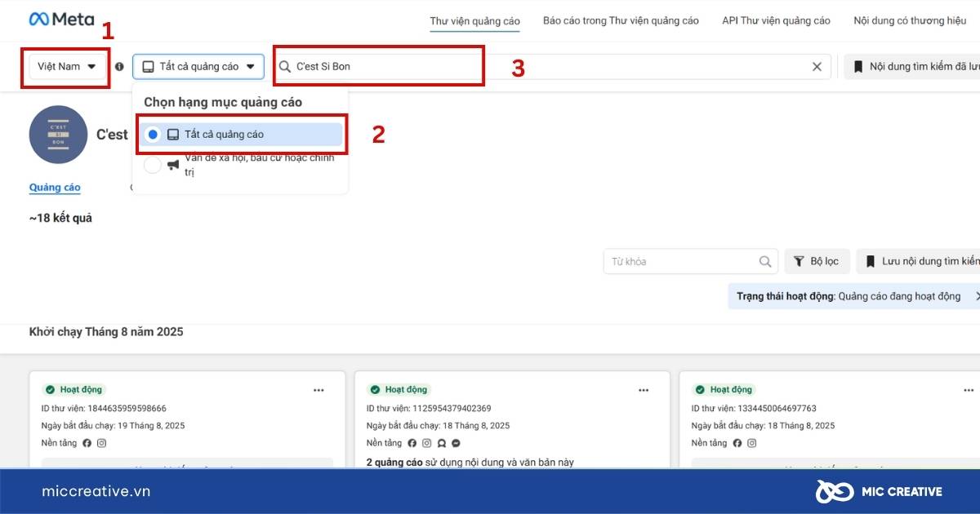Click Instagram platform icon on ad 1125954379402369
980x514 pixels.
(426, 443)
